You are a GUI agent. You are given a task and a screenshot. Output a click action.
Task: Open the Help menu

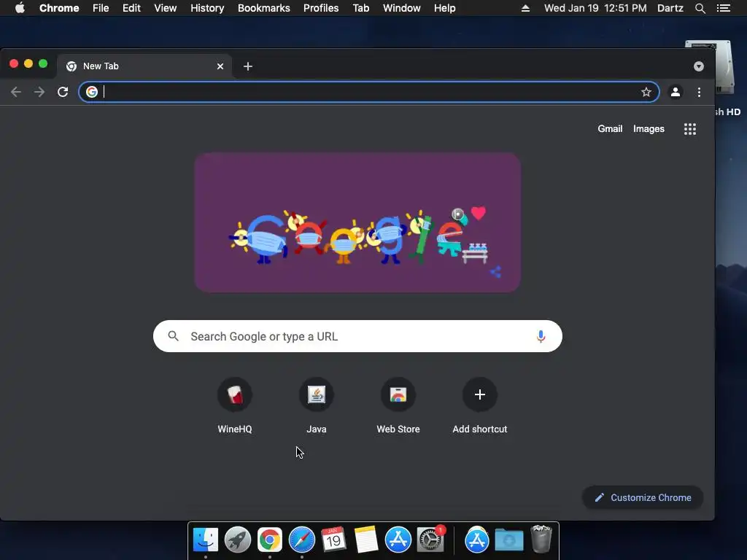coord(444,8)
